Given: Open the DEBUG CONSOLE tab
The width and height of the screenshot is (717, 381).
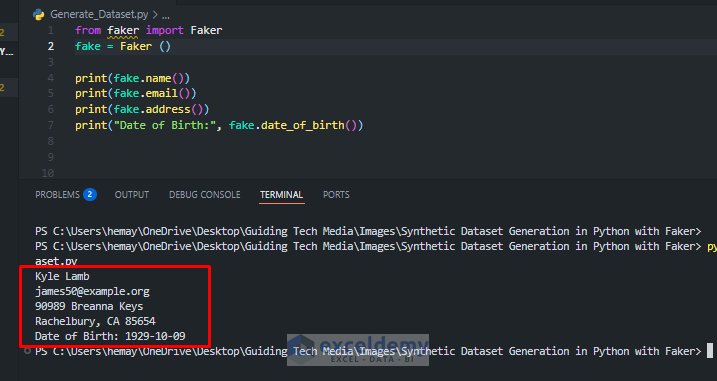Looking at the screenshot, I should pyautogui.click(x=204, y=195).
